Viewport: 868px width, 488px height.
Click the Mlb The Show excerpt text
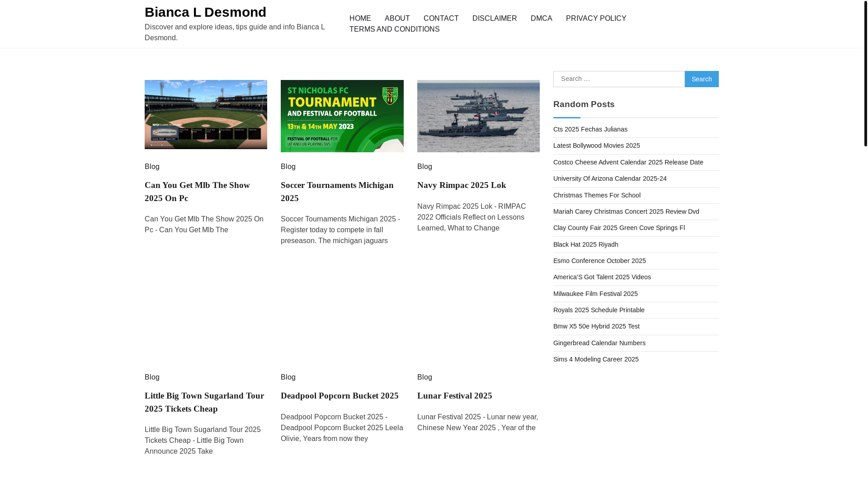tap(204, 225)
